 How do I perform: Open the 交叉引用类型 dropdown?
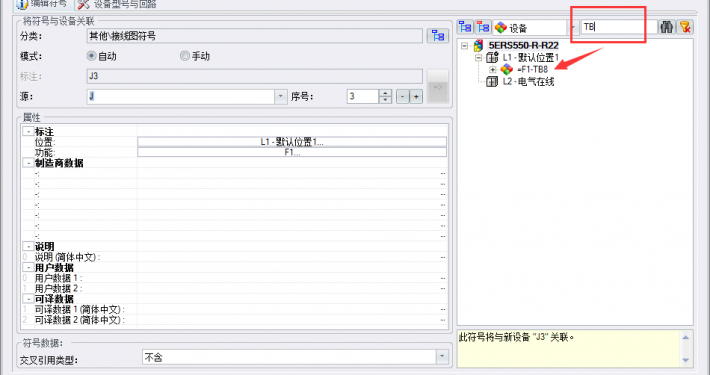coord(442,357)
